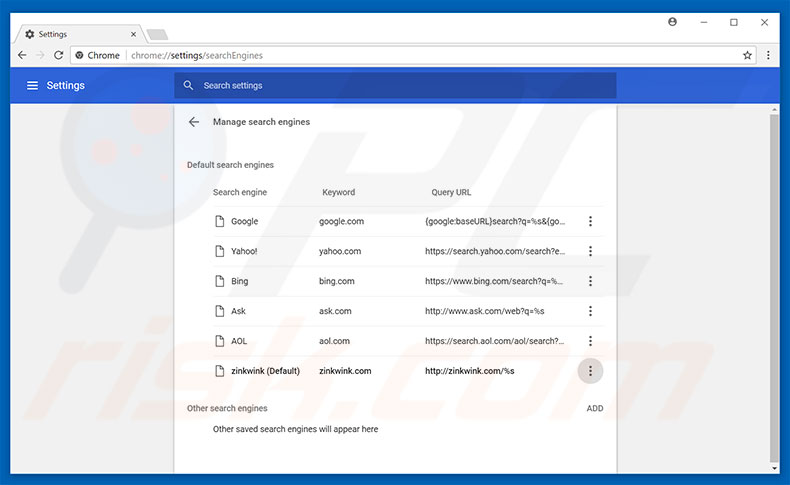Open more actions for Google search engine
This screenshot has width=790, height=485.
coord(590,221)
